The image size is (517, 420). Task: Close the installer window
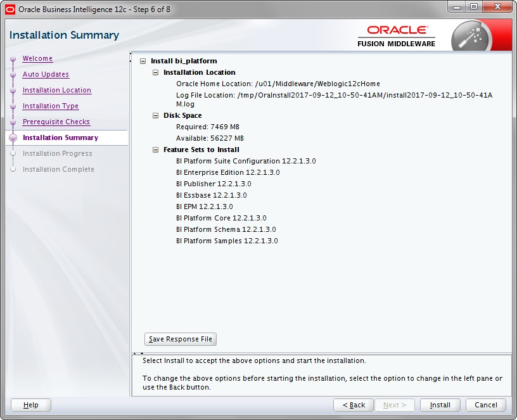(x=497, y=7)
